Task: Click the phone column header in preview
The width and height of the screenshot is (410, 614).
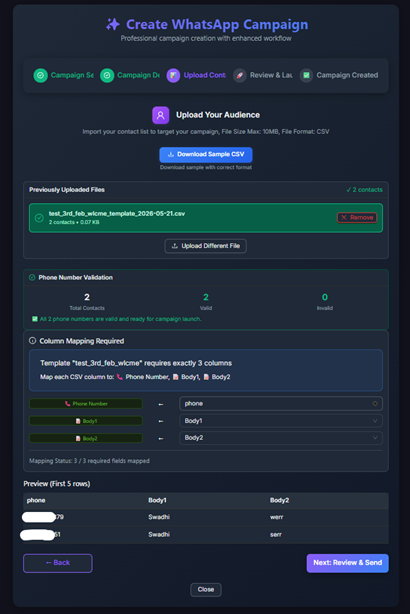Action: point(36,500)
